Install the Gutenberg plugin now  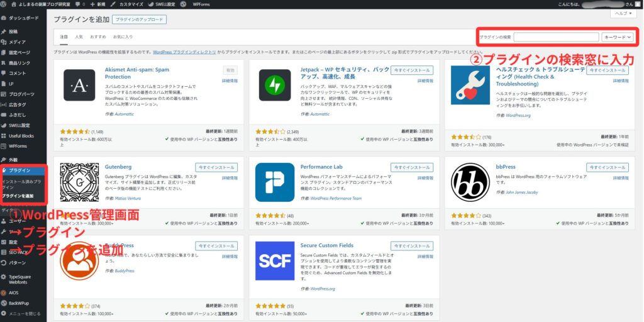click(x=216, y=167)
